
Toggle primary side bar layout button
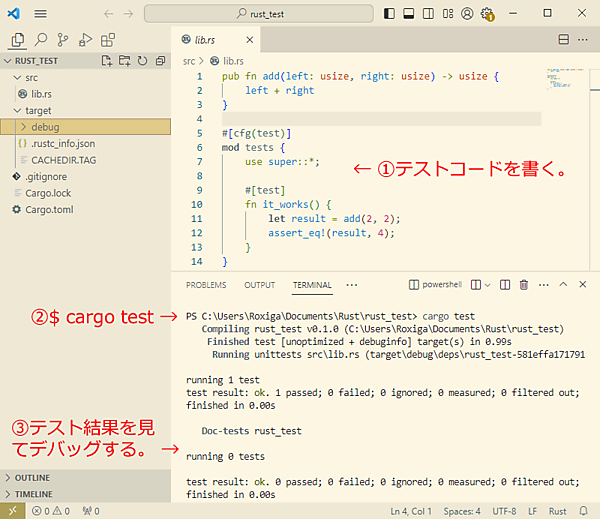pyautogui.click(x=389, y=14)
